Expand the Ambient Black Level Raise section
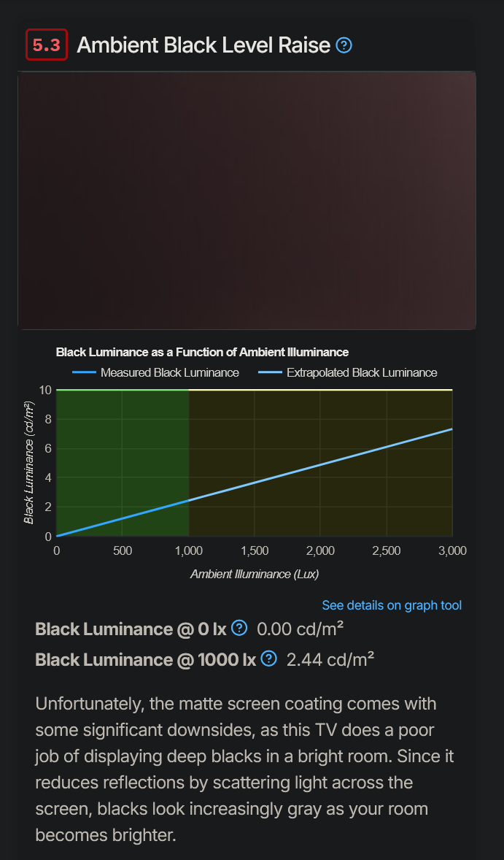The height and width of the screenshot is (860, 504). 204,45
